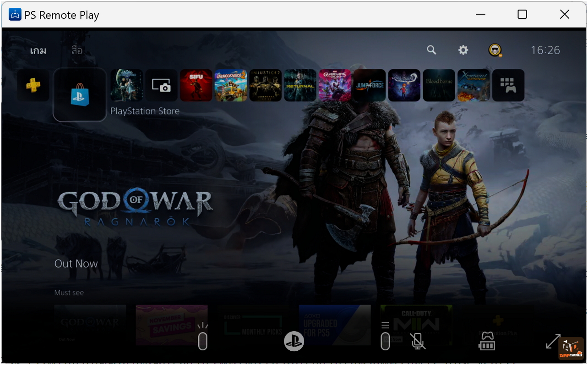Open the media gallery capture icon
The height and width of the screenshot is (365, 588).
161,85
